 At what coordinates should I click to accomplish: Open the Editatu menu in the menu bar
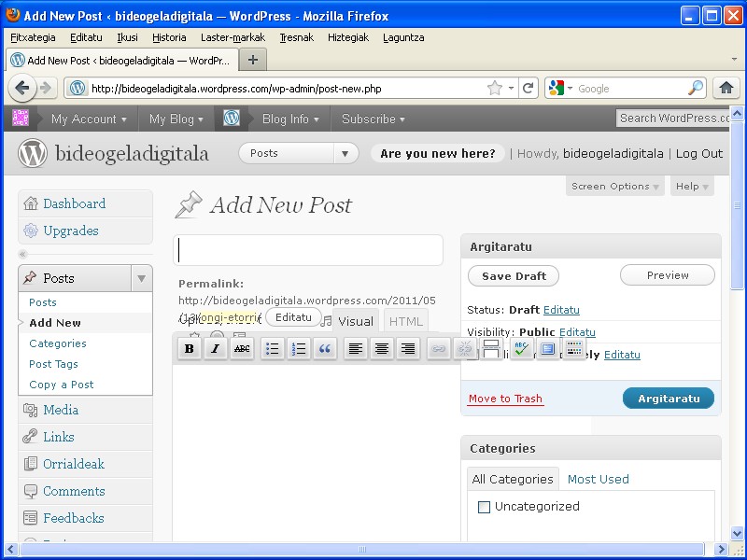coord(86,37)
